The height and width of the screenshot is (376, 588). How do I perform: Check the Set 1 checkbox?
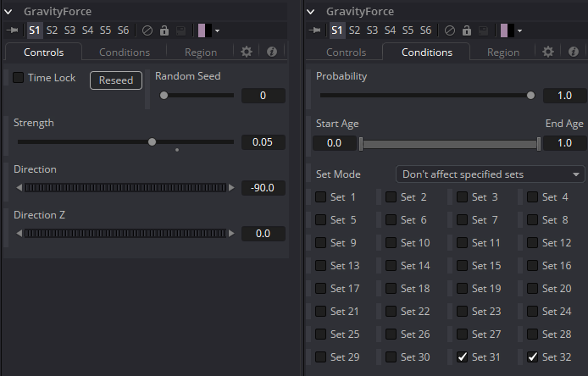(x=320, y=197)
